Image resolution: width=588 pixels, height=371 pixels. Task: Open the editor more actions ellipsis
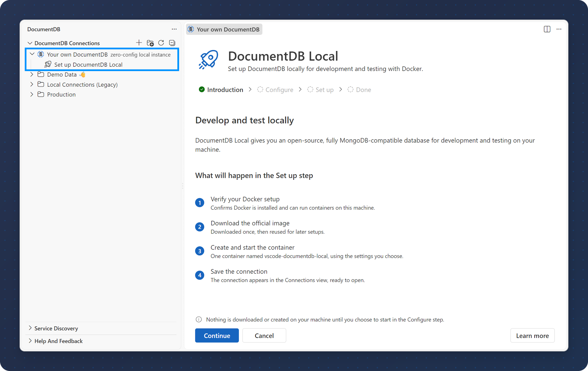point(559,29)
